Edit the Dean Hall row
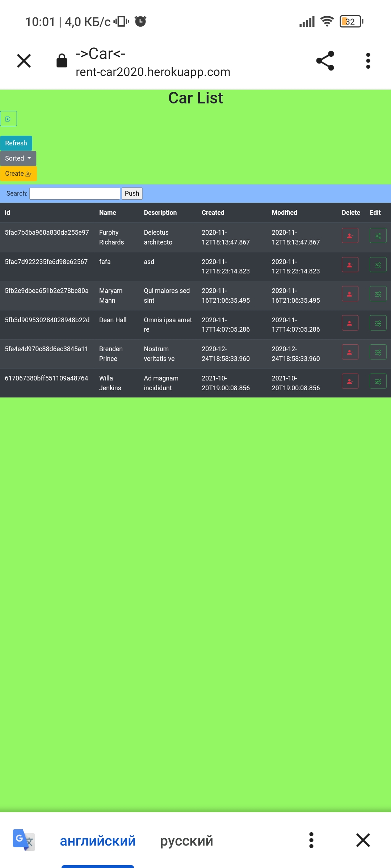 [x=378, y=323]
